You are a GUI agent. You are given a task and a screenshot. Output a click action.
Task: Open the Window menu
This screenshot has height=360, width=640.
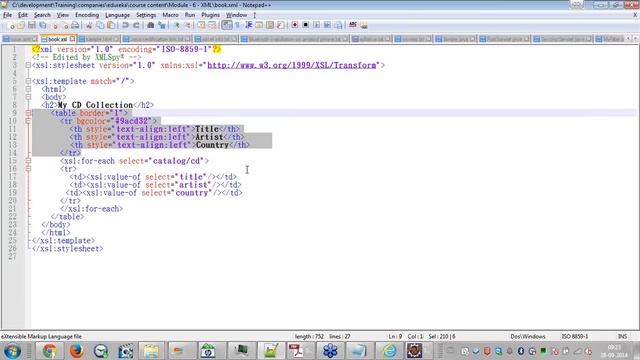[x=236, y=15]
